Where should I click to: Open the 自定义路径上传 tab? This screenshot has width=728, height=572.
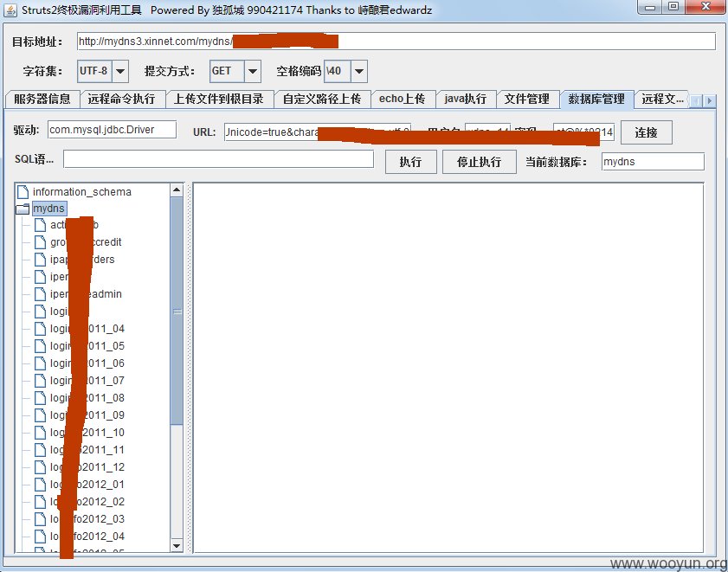[x=322, y=99]
